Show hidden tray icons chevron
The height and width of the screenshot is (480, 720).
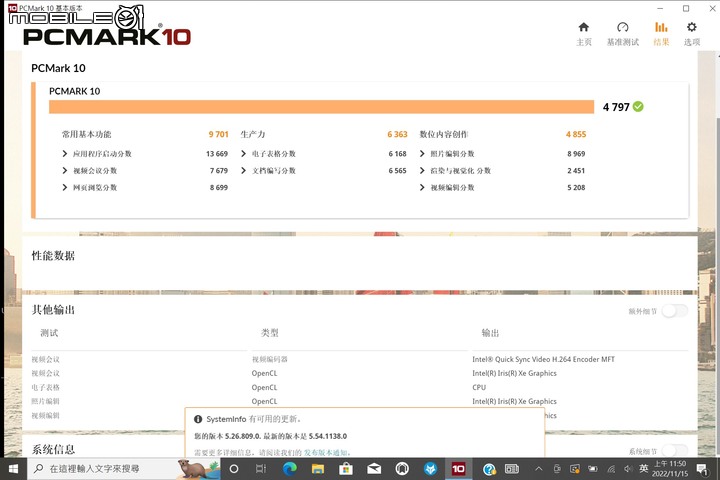coord(539,469)
